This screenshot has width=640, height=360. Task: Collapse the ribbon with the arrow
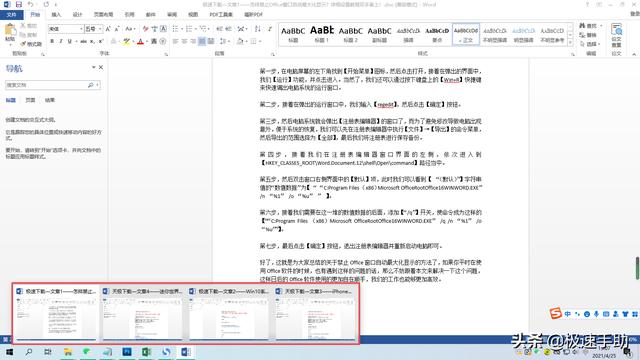[x=634, y=54]
